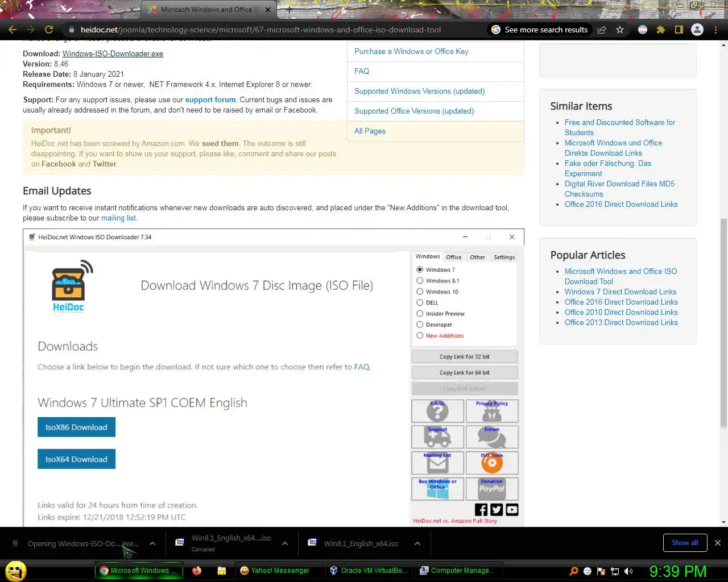Expand options for canceled Win8.1 ISO download
Image resolution: width=728 pixels, height=582 pixels.
[x=285, y=543]
